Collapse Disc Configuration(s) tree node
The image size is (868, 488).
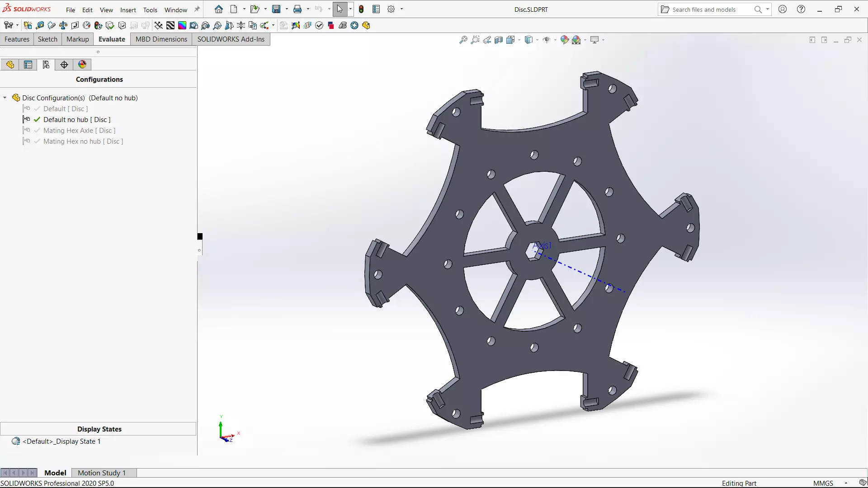[5, 98]
